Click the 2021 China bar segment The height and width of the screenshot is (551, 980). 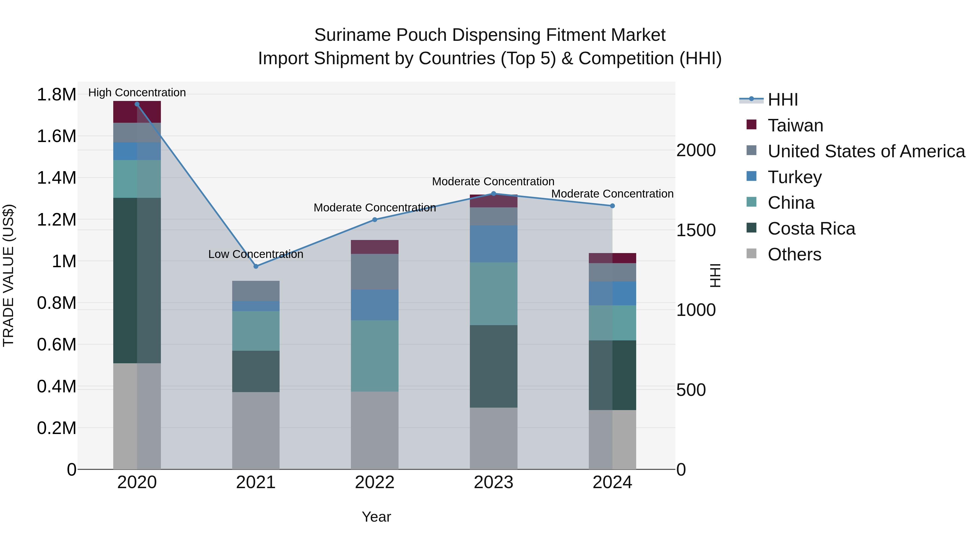[x=256, y=331]
